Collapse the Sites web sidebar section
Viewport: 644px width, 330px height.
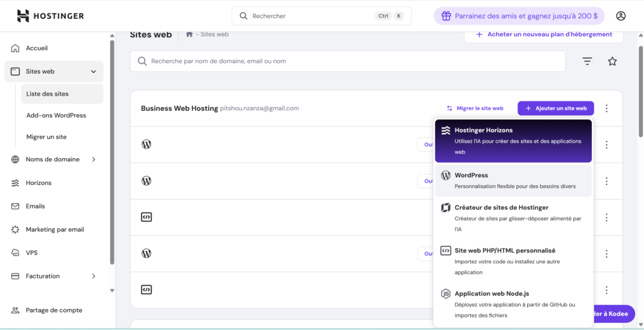click(94, 72)
